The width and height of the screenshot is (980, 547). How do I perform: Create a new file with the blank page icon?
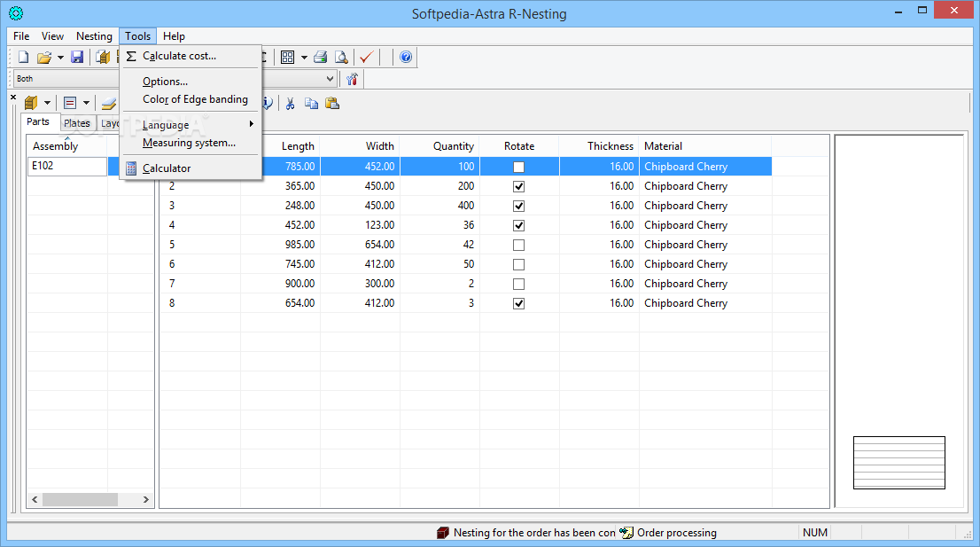pyautogui.click(x=23, y=57)
